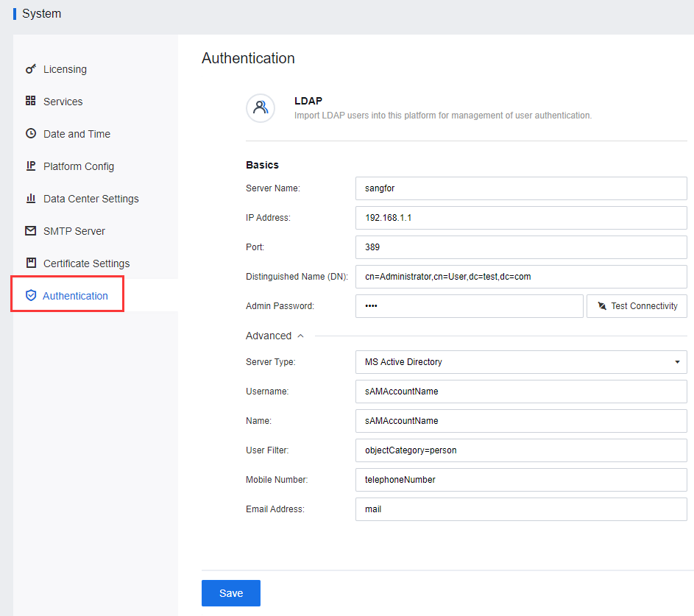Click the Licensing key icon
Viewport: 694px width, 616px height.
pyautogui.click(x=30, y=69)
